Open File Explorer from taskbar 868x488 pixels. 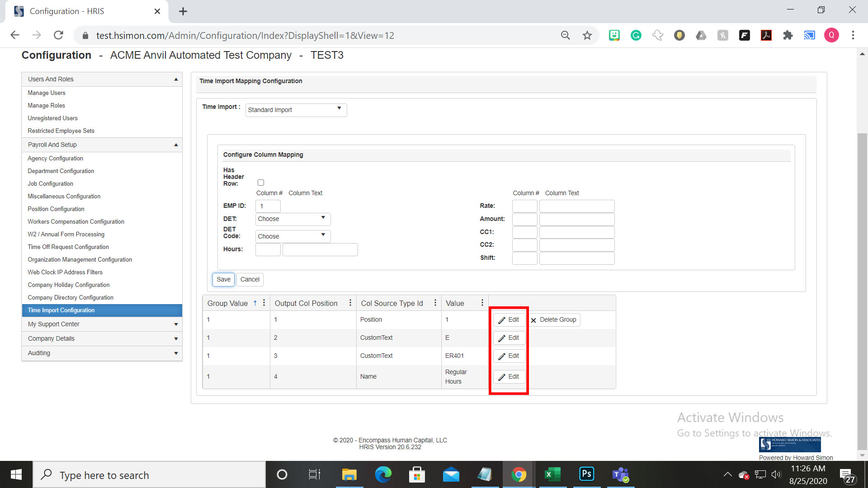[x=349, y=475]
